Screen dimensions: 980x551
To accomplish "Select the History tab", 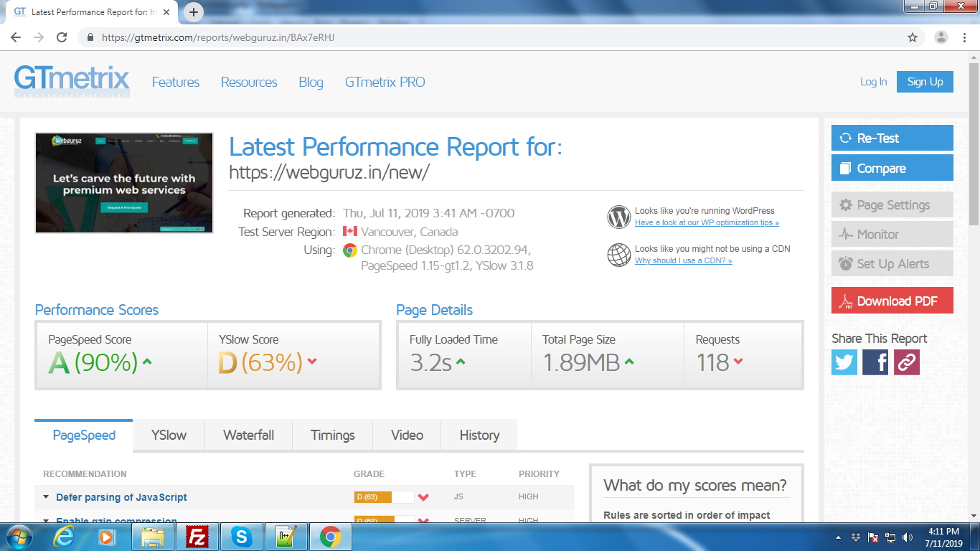I will (479, 435).
